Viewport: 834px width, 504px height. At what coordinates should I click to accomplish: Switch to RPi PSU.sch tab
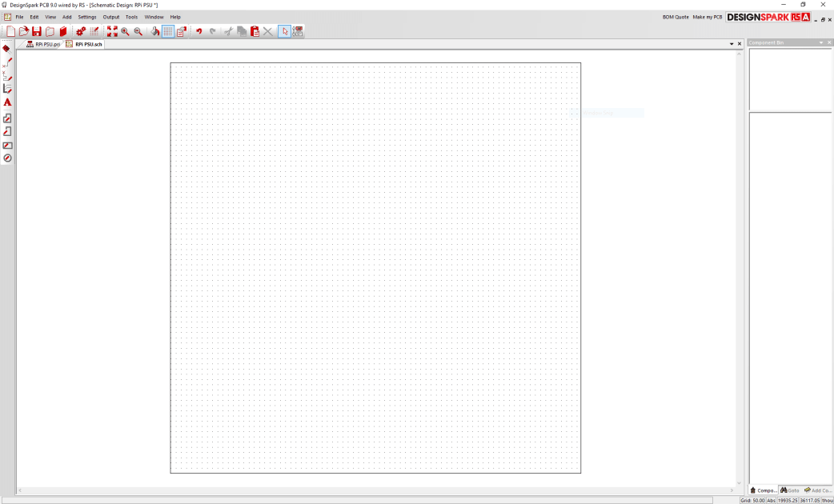[84, 44]
